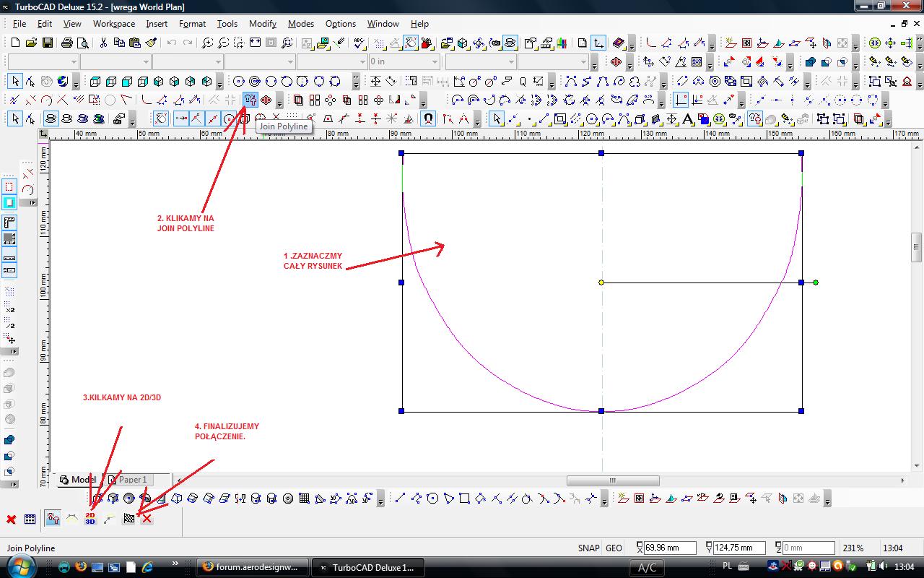Click the Cut scissors icon
Image resolution: width=924 pixels, height=578 pixels.
pyautogui.click(x=103, y=43)
